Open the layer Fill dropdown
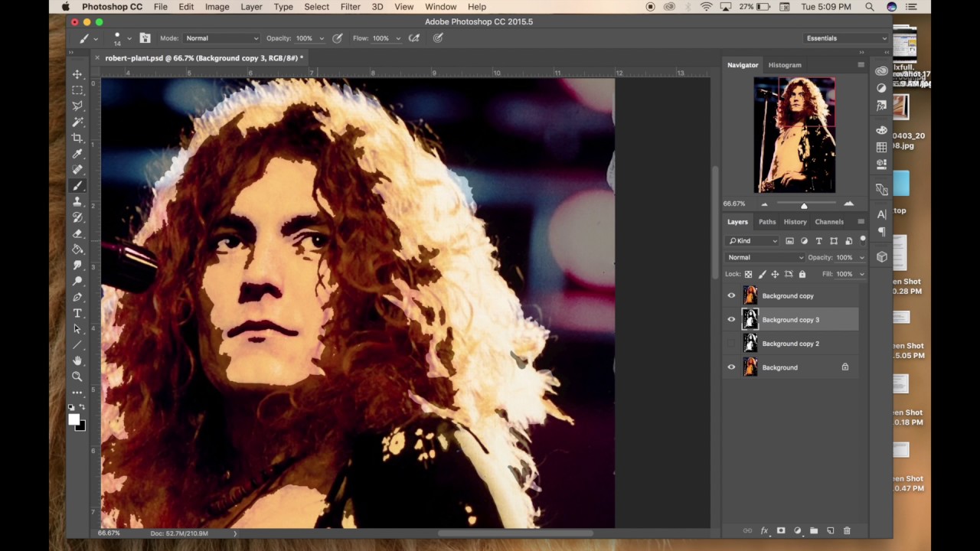 (x=862, y=274)
